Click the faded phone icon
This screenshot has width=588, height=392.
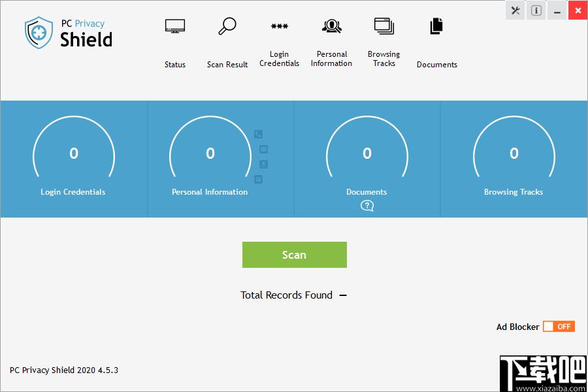click(258, 134)
